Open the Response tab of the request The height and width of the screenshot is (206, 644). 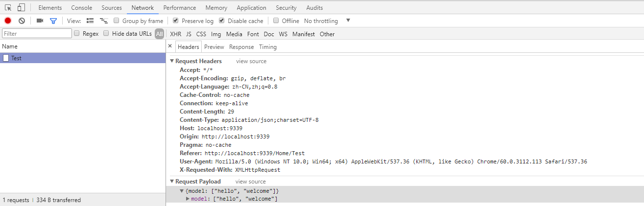(241, 47)
